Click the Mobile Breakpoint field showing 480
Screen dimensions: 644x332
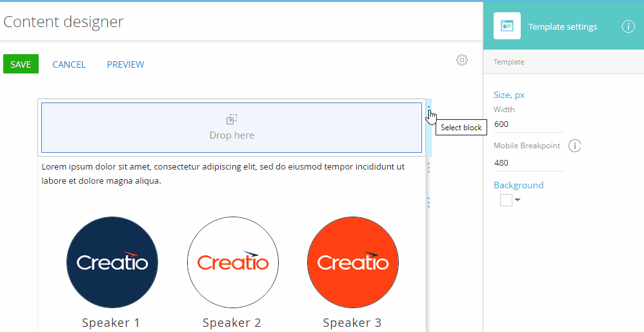(528, 163)
